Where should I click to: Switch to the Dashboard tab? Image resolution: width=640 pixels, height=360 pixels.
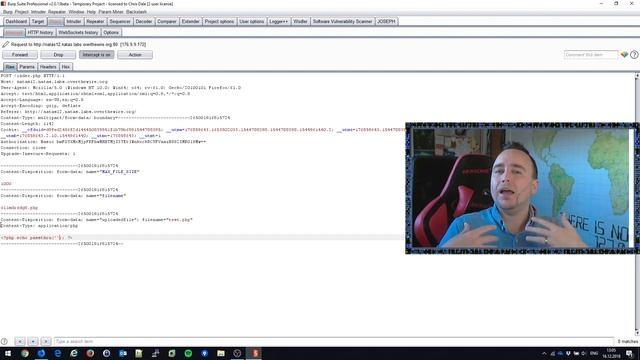16,22
